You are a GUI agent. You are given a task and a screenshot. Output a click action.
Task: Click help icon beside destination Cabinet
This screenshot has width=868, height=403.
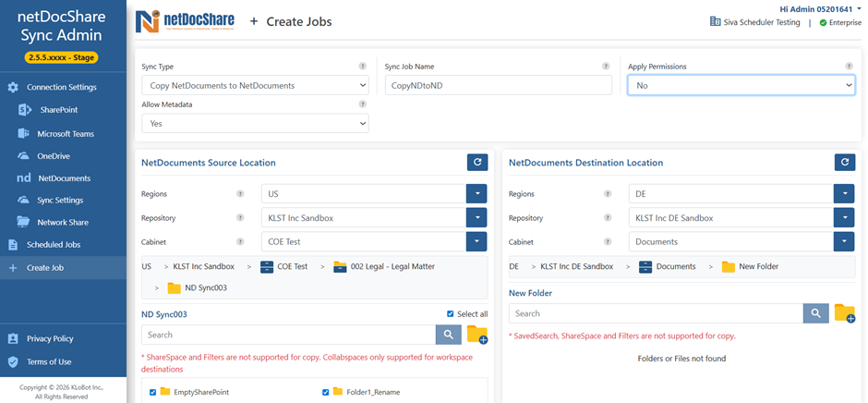(608, 241)
